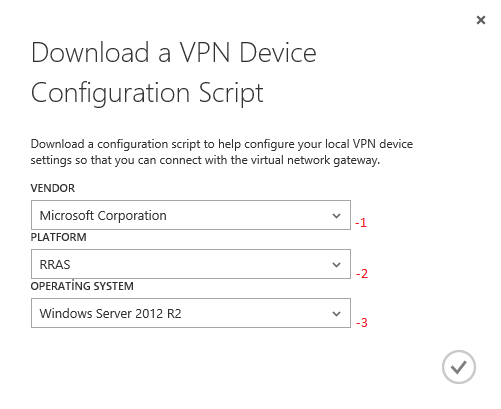Viewport: 501px width, 409px height.
Task: Select the Microsoft Corporation vendor field text
Action: [103, 216]
